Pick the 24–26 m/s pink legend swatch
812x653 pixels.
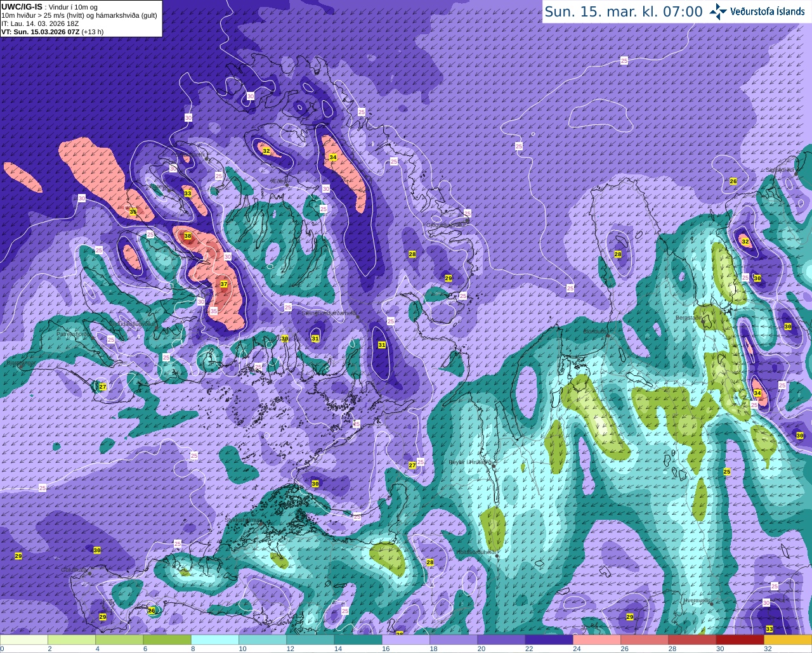pos(597,640)
